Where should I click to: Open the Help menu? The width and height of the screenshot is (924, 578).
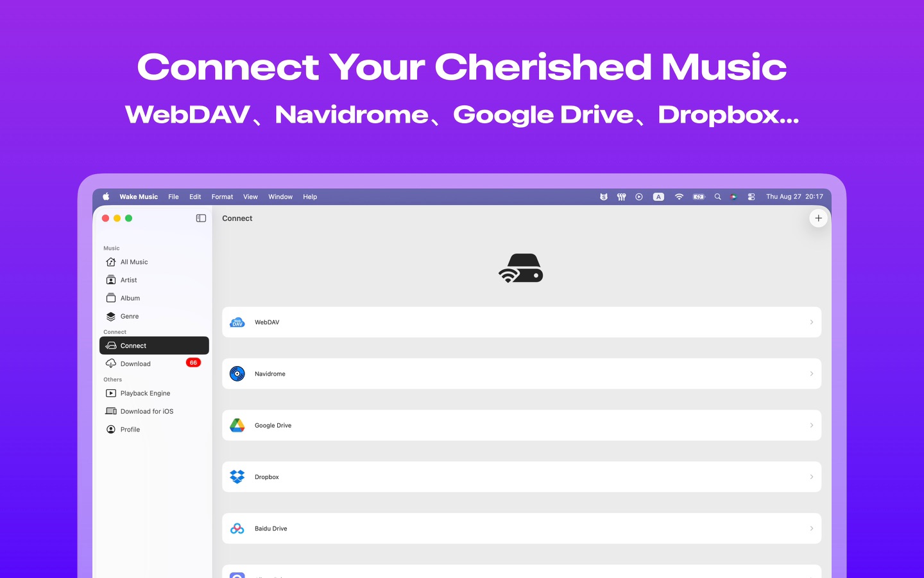point(310,197)
